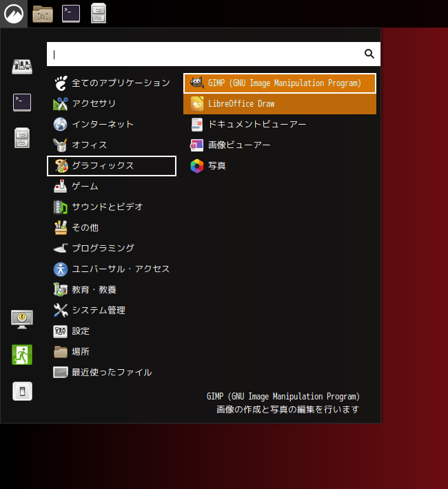Open the プログラミング category

112,248
